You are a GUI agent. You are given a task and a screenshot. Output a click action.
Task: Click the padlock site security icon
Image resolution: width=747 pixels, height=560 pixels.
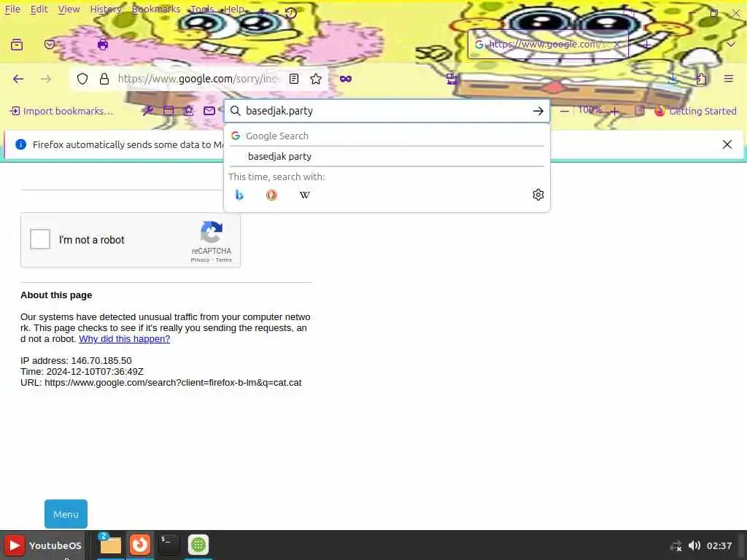pyautogui.click(x=104, y=79)
